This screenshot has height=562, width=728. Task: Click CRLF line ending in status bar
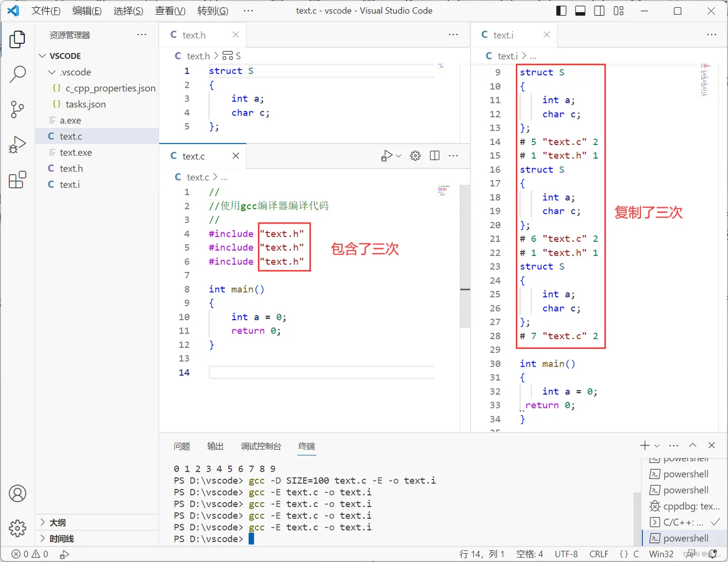[x=599, y=554]
